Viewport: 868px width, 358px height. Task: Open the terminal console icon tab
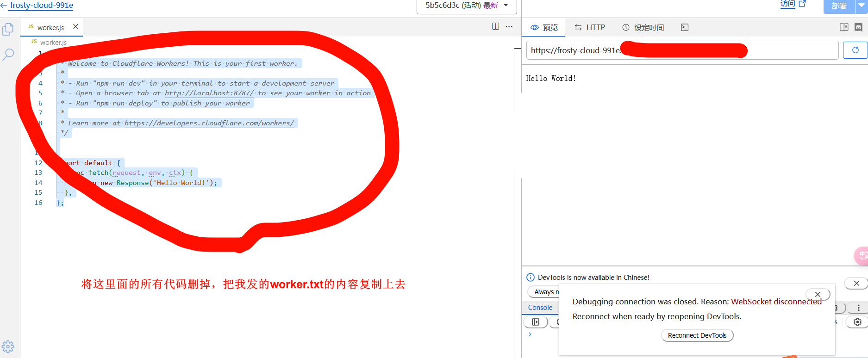(x=685, y=27)
